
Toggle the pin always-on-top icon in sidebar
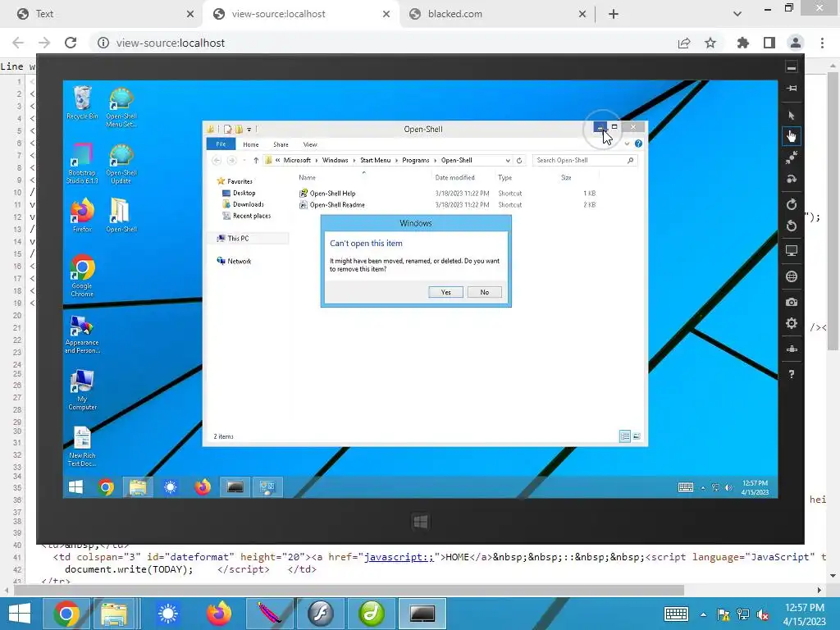pyautogui.click(x=792, y=88)
